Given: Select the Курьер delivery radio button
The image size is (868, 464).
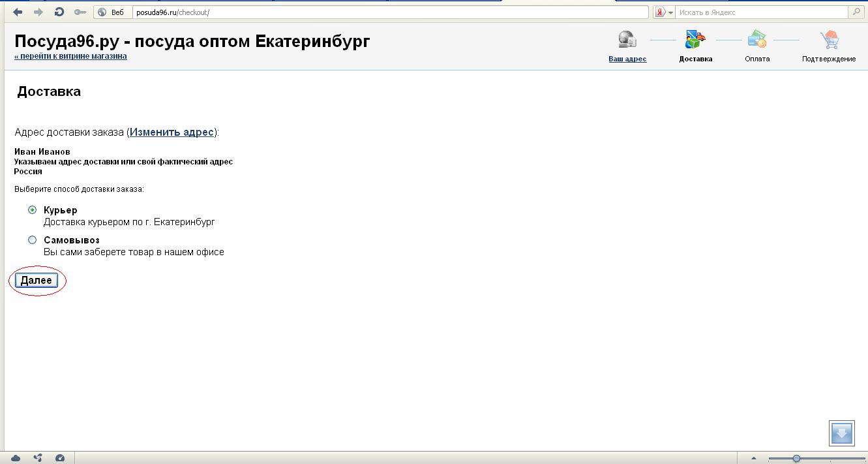Looking at the screenshot, I should 32,210.
